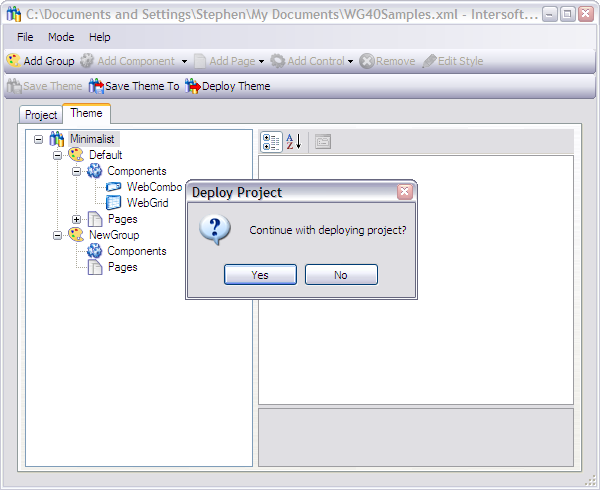Click the Alphabetical sort icon in property grid
Screen dimensions: 600x490
click(x=293, y=142)
